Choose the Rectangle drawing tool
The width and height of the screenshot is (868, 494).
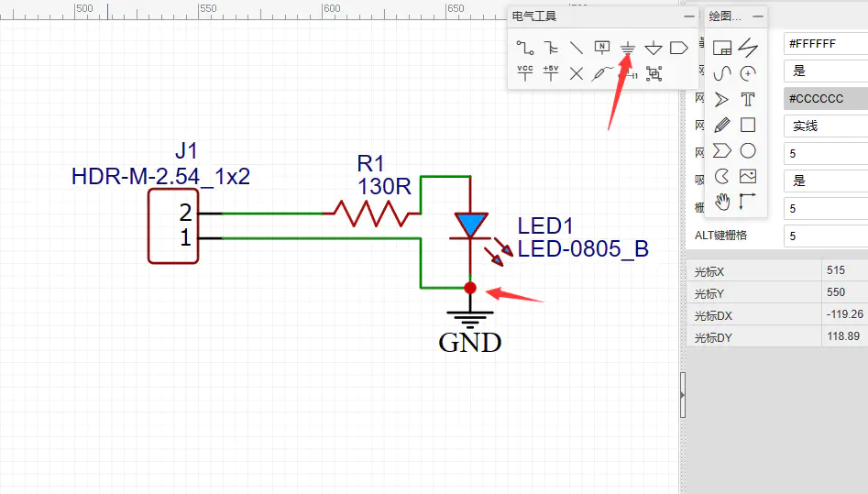[x=748, y=125]
